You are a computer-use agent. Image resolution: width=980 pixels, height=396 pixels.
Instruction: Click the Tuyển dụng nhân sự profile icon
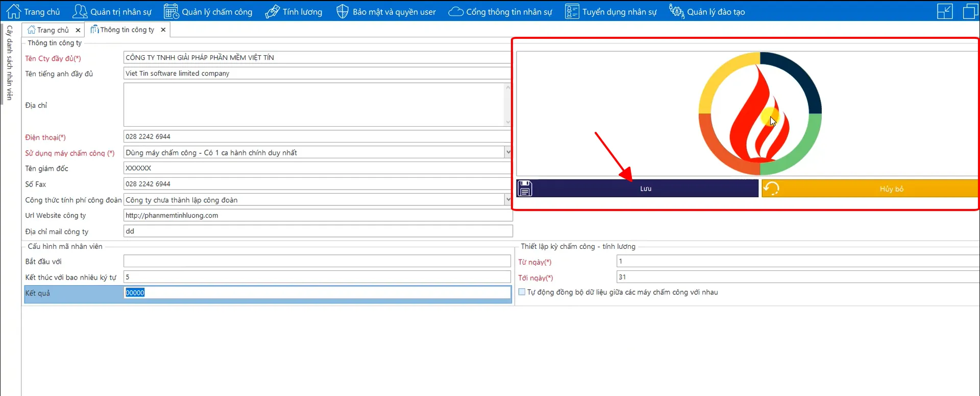[572, 11]
